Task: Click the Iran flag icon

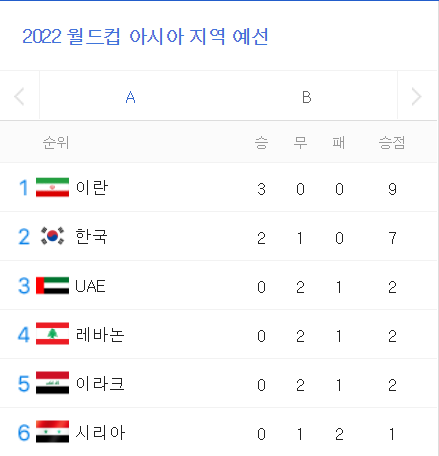Action: click(x=52, y=187)
